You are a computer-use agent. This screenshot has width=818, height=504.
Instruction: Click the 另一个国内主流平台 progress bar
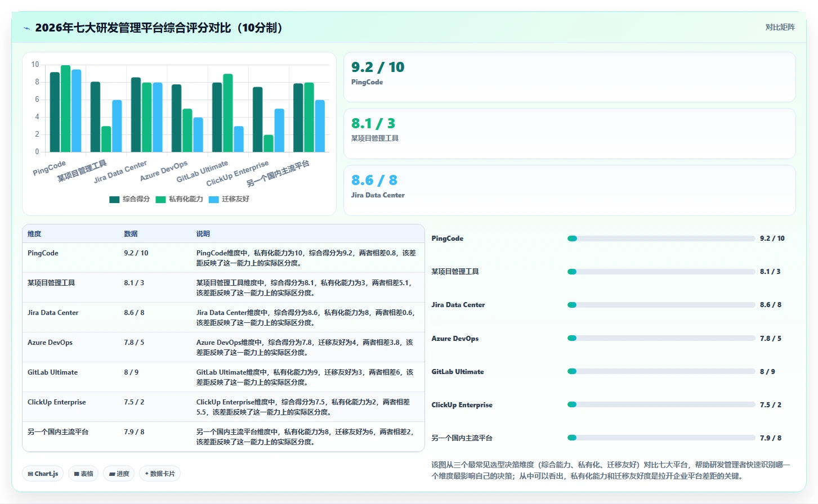coord(661,438)
